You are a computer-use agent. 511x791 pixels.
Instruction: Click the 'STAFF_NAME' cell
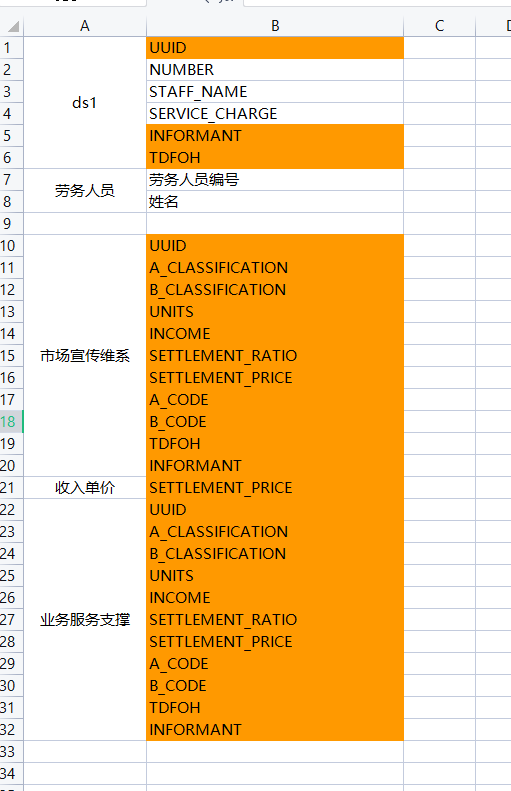pos(275,92)
